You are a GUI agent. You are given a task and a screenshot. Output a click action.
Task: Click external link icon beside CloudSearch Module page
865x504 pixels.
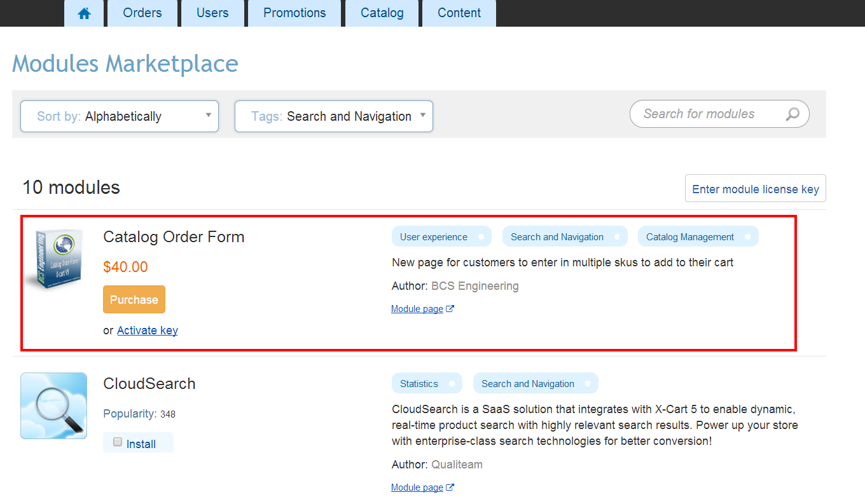450,487
